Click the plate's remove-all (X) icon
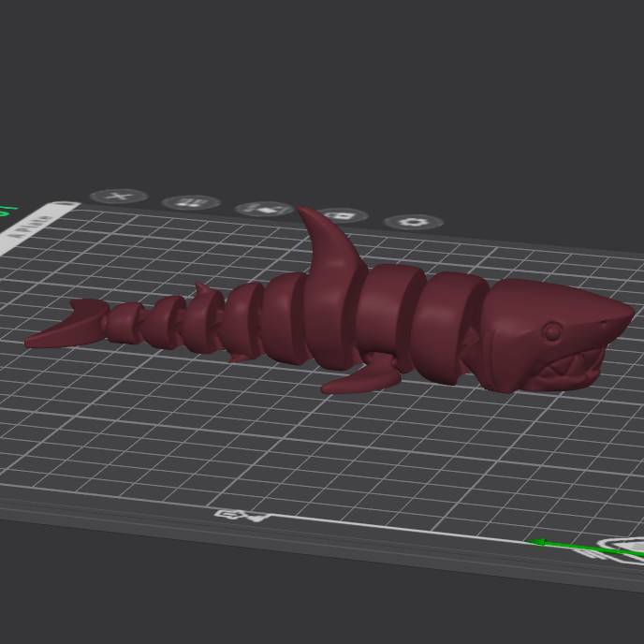Screen dimensions: 644x644 click(119, 197)
